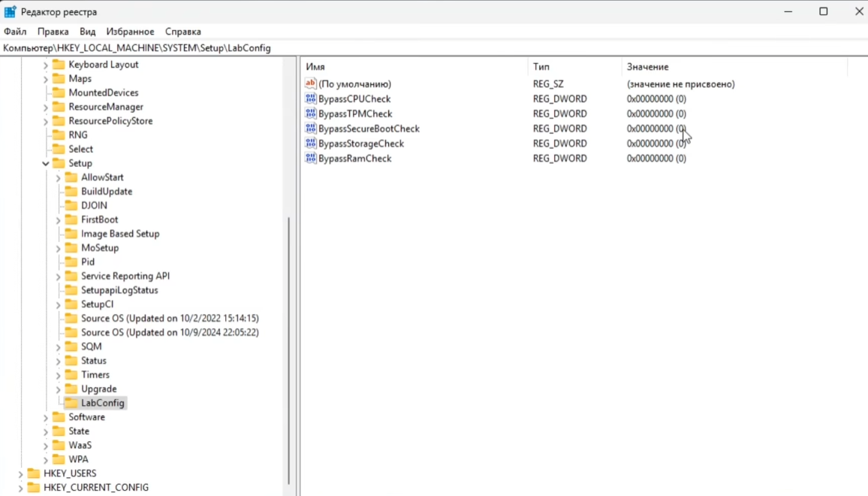Image resolution: width=868 pixels, height=496 pixels.
Task: Click the BypassTPMCheck DWORD value icon
Action: pos(311,113)
